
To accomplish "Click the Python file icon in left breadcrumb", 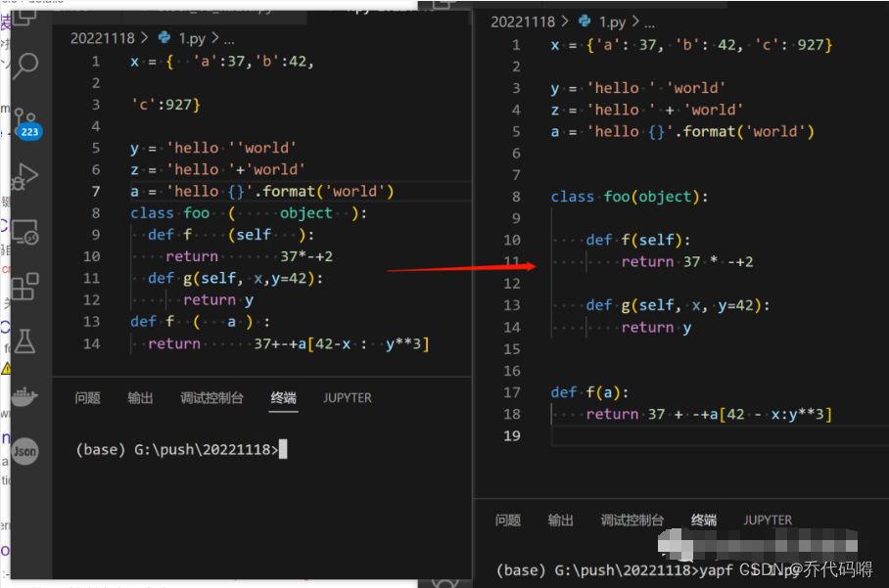I will click(x=164, y=38).
